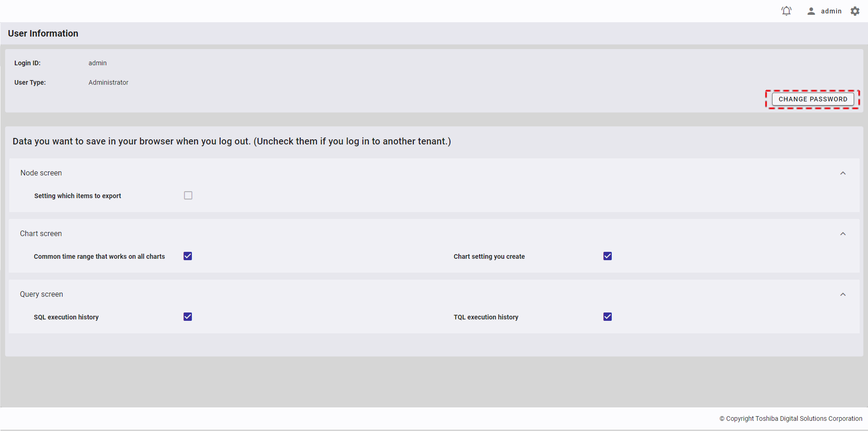Collapse the Query screen section chevron
The width and height of the screenshot is (868, 431).
click(x=843, y=294)
